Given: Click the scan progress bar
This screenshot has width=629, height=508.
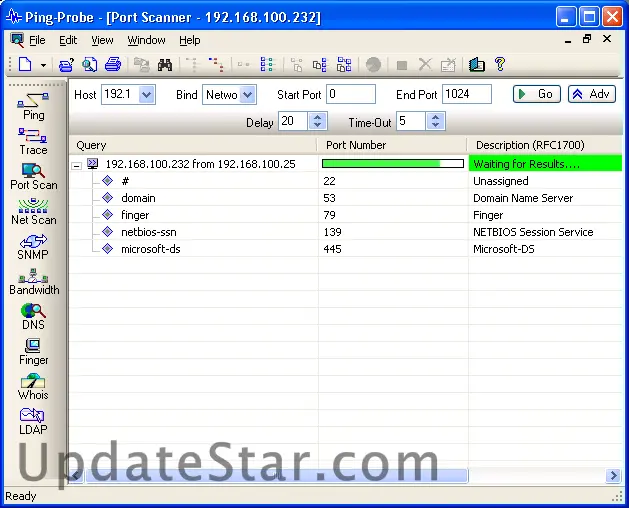Looking at the screenshot, I should 393,163.
